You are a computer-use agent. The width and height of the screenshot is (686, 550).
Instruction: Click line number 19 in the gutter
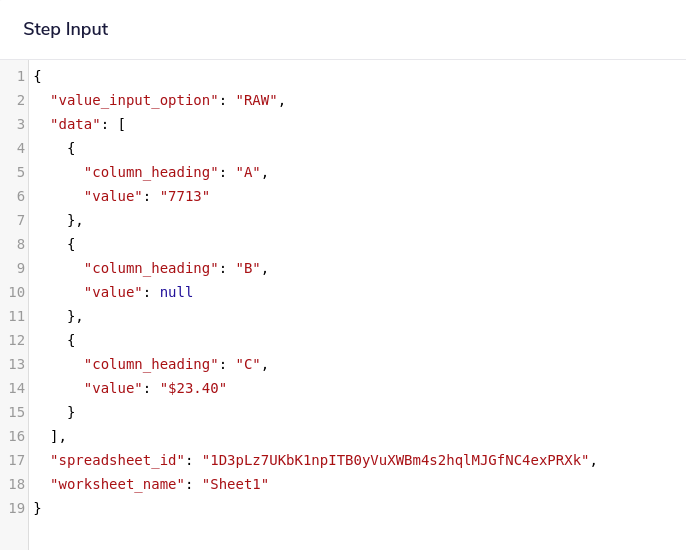16,508
